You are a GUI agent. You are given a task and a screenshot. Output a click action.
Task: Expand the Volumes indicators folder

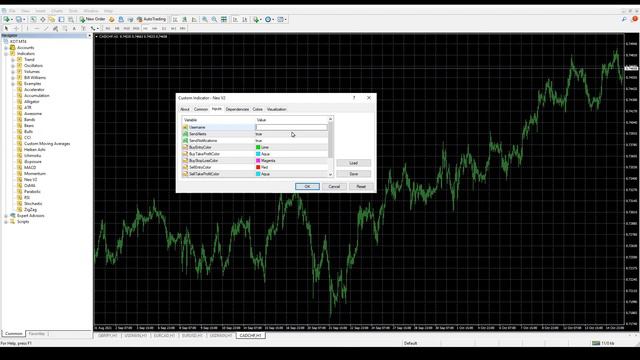coord(13,72)
